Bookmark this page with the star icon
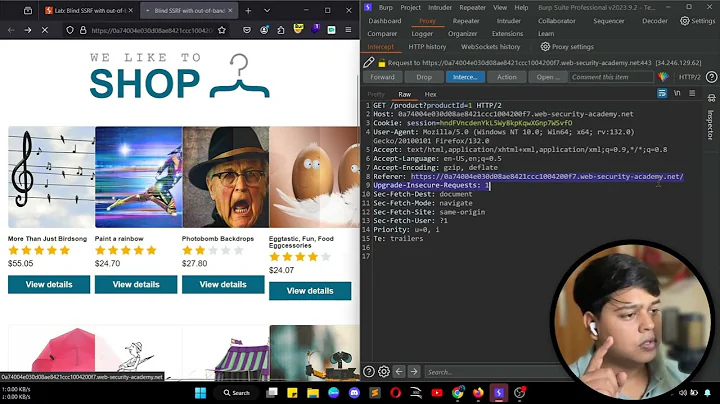This screenshot has width=720, height=404. click(x=222, y=30)
